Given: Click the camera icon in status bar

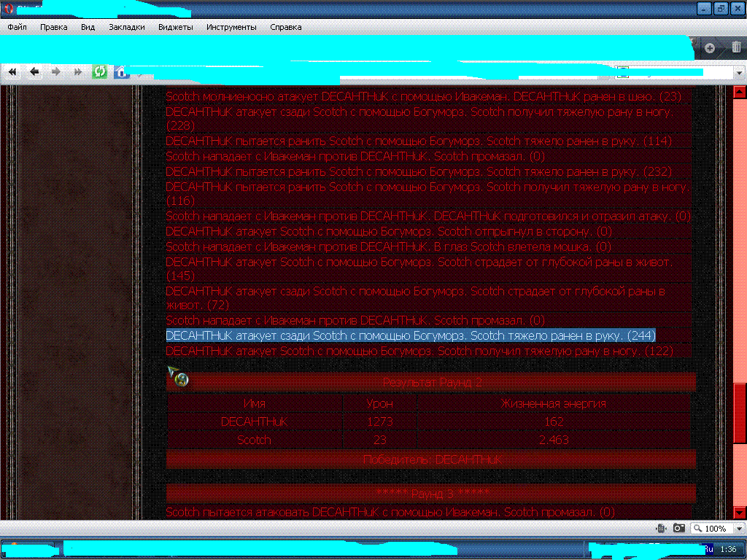Looking at the screenshot, I should (x=678, y=528).
